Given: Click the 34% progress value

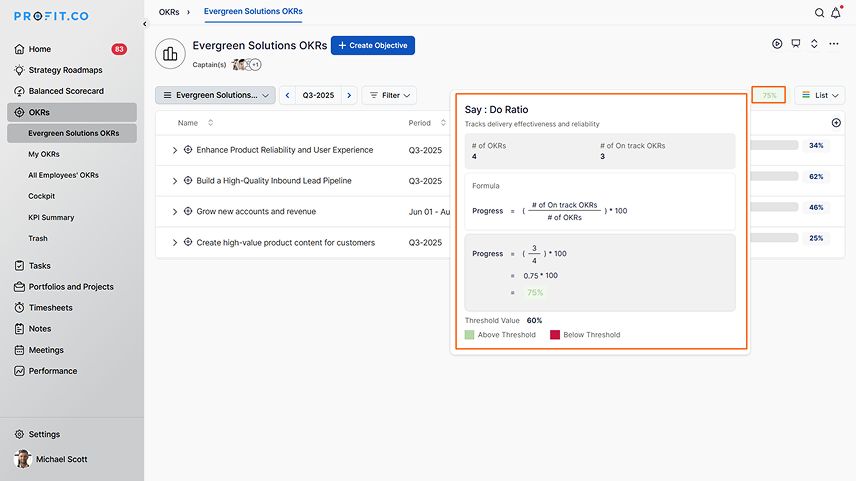Looking at the screenshot, I should [816, 146].
